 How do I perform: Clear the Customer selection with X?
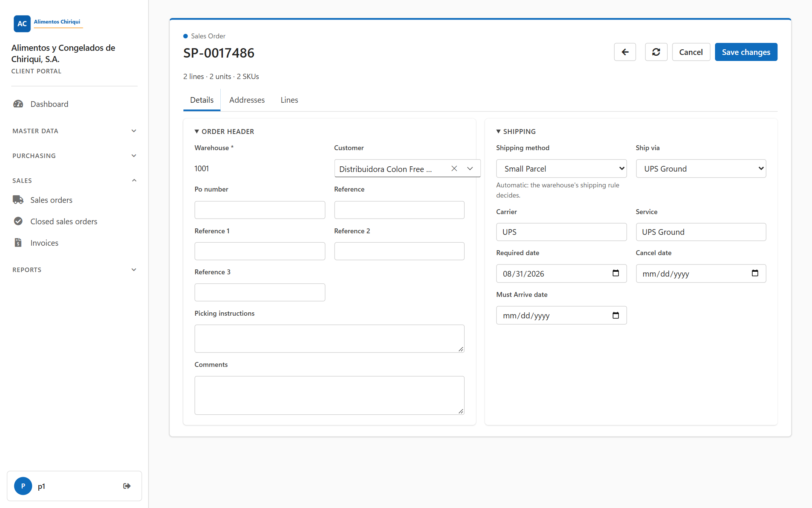point(454,169)
